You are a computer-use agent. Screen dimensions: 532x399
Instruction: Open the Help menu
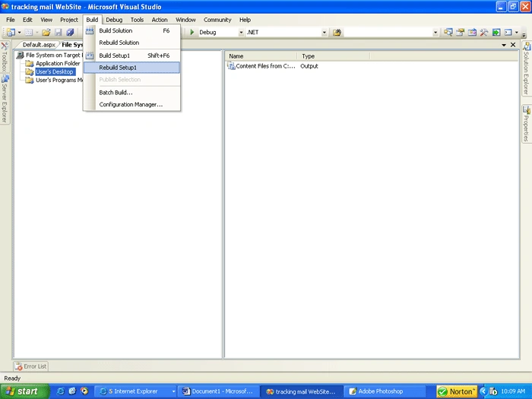coord(245,20)
